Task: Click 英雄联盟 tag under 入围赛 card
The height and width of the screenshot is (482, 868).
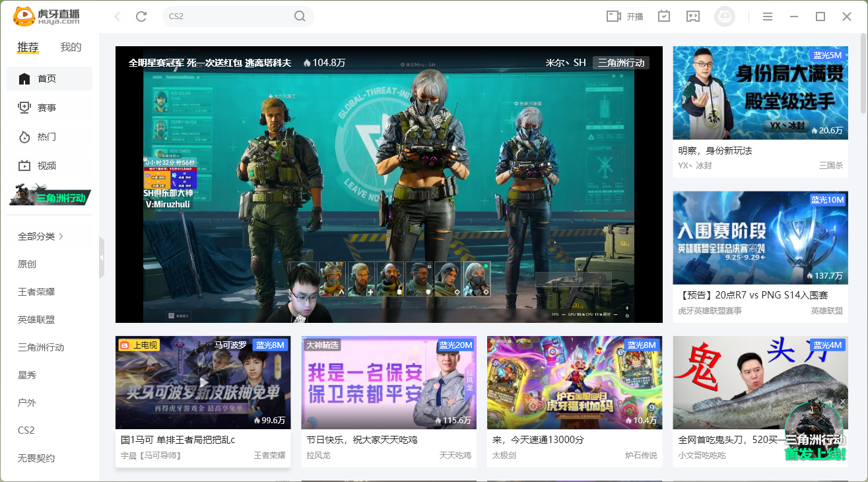Action: point(827,310)
